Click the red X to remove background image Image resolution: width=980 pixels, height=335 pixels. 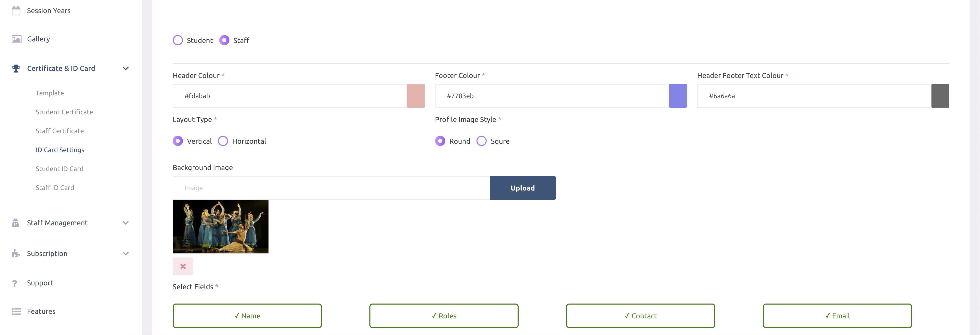183,266
